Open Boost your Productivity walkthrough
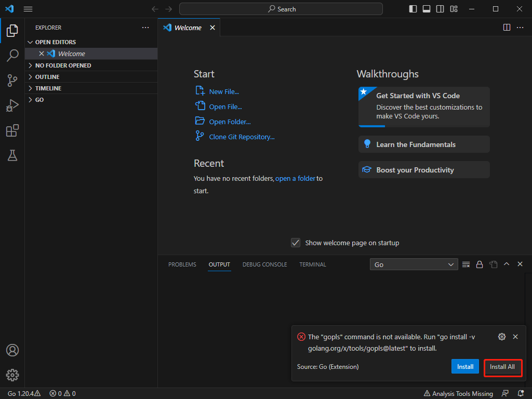 (x=424, y=170)
